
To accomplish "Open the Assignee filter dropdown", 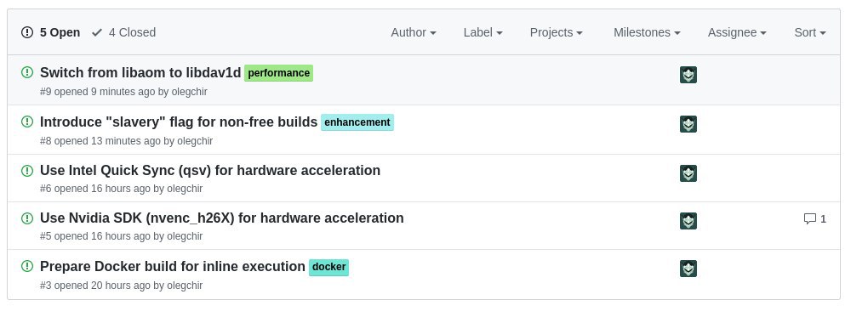I will point(737,32).
